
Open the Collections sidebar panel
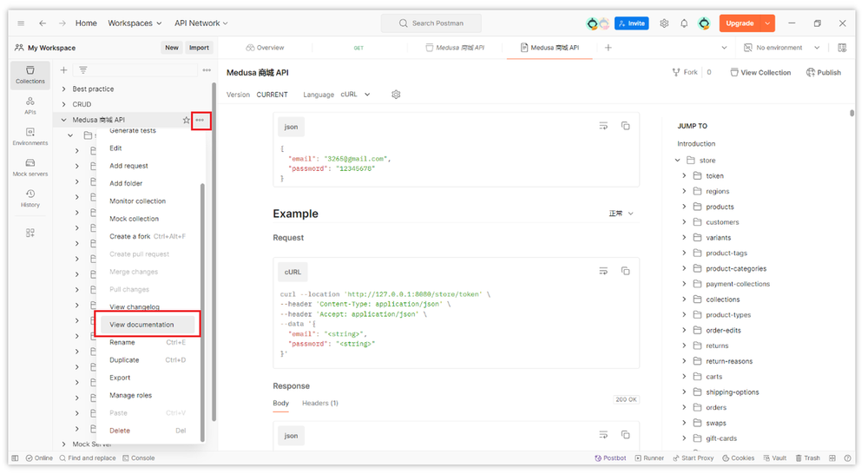(30, 75)
